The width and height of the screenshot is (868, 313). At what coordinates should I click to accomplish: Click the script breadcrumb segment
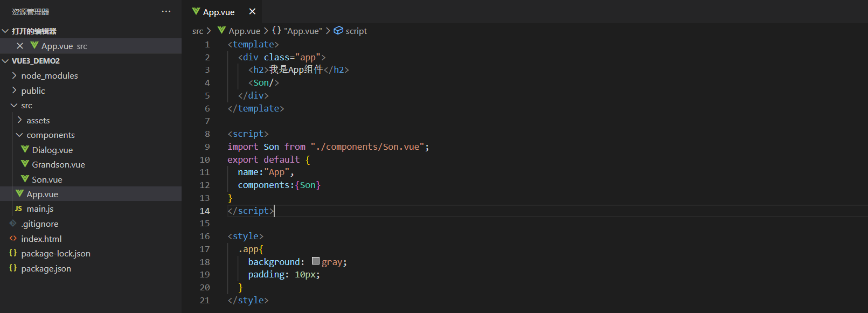356,31
